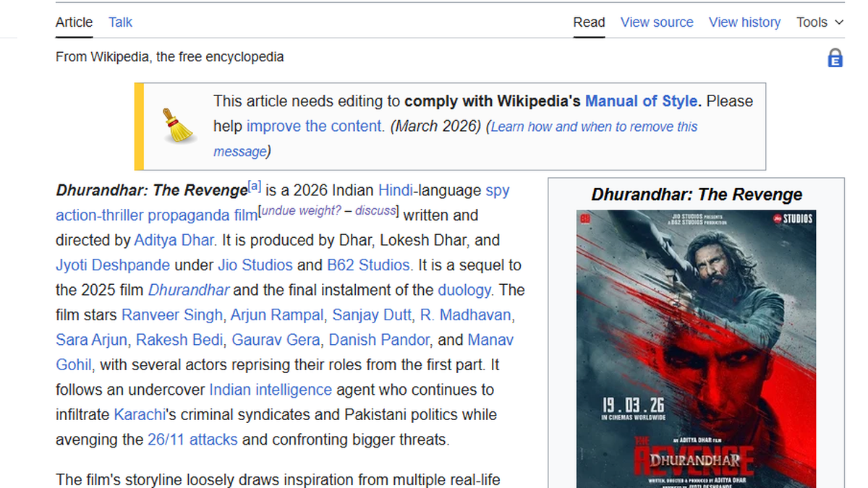Click the 'improve the content' link
Screen dimensions: 868x488
(314, 127)
